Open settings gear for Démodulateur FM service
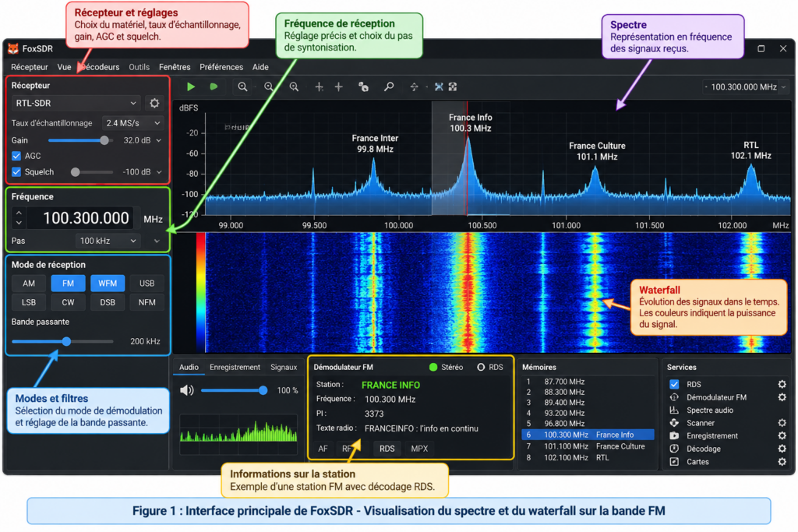The height and width of the screenshot is (532, 798). click(x=782, y=397)
